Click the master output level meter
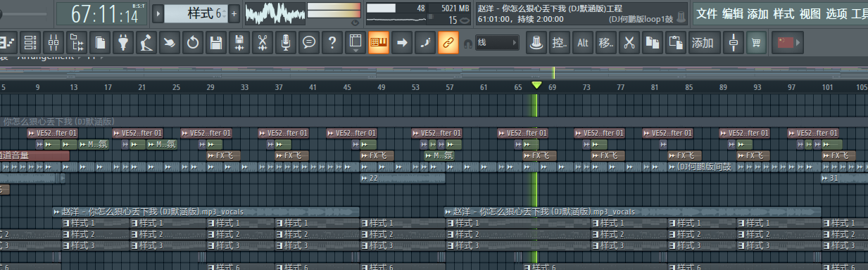Screen dimensions: 868x270 [x=334, y=10]
